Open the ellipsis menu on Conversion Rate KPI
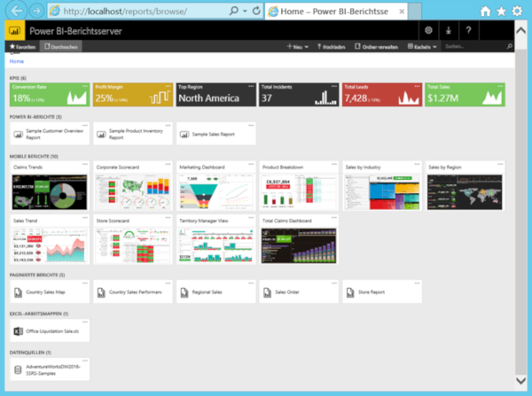The height and width of the screenshot is (396, 532). click(x=85, y=86)
